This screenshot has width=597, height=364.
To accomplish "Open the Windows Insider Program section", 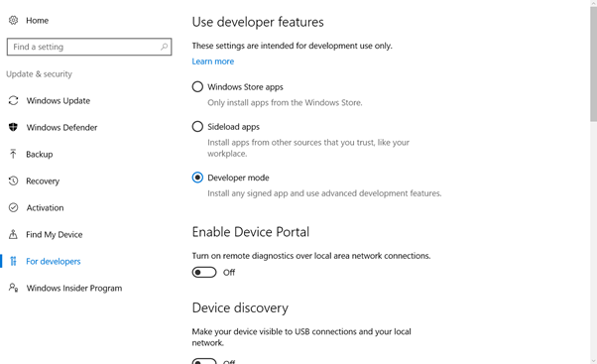I will [x=74, y=288].
